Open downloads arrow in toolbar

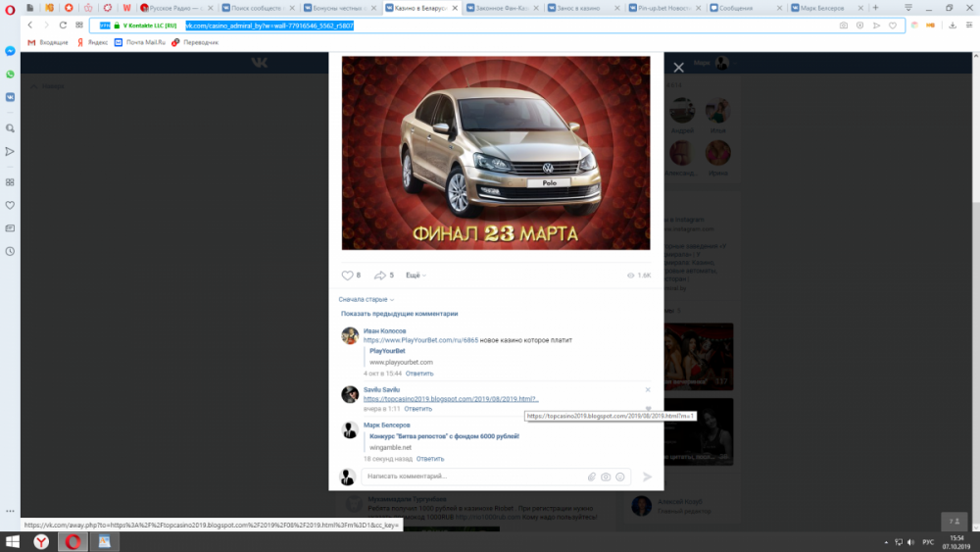coord(953,25)
